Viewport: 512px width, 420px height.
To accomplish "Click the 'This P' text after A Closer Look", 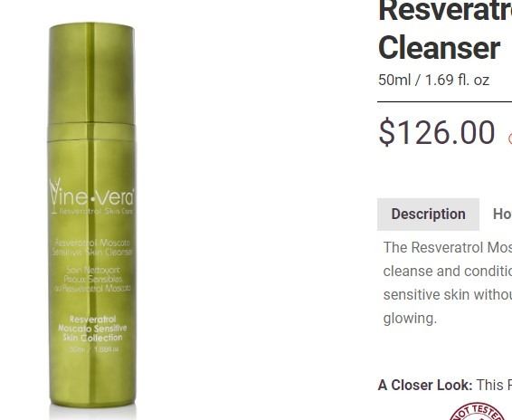I will click(x=494, y=385).
